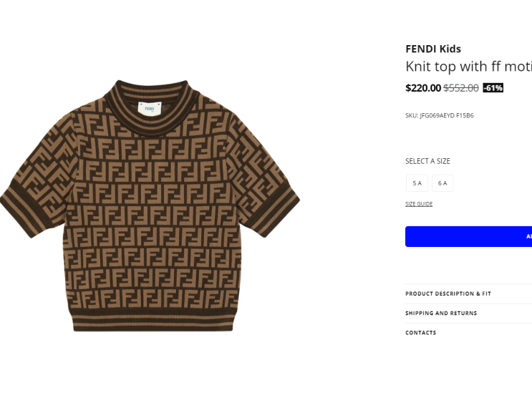Image resolution: width=532 pixels, height=408 pixels.
Task: Open the Size Guide link
Action: (x=419, y=204)
